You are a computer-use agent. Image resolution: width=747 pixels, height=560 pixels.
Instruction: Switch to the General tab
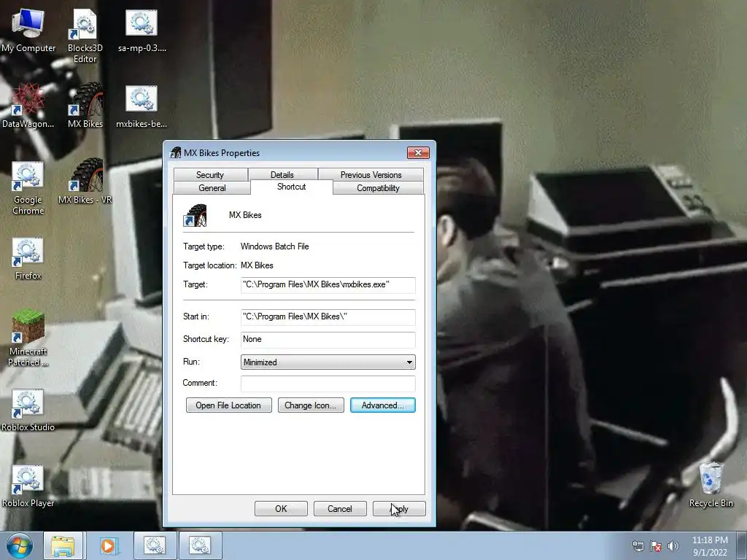(x=212, y=188)
